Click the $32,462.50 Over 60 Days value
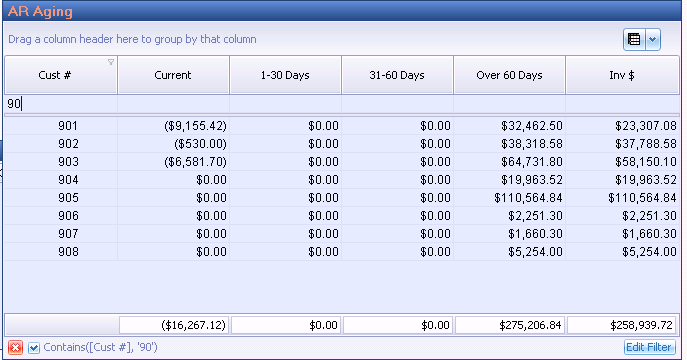 point(532,126)
